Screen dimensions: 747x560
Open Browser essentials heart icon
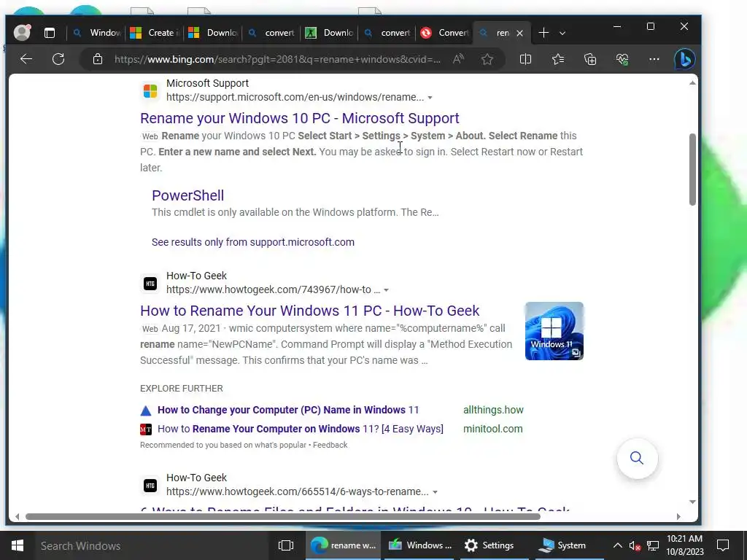click(x=622, y=59)
